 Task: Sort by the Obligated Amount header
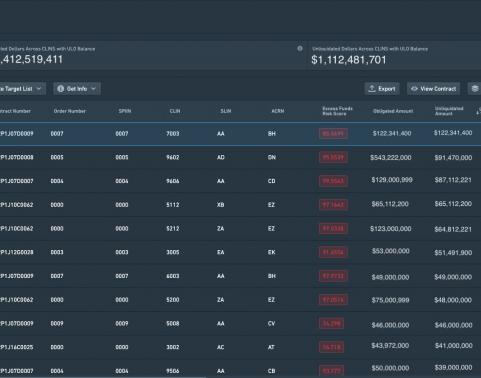pos(393,111)
